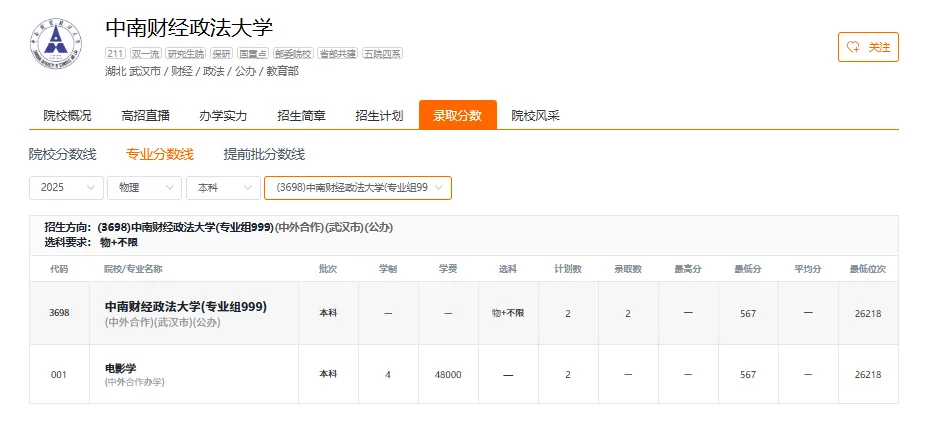This screenshot has width=927, height=423.
Task: Click the 招生方向 description line
Action: coord(219,227)
